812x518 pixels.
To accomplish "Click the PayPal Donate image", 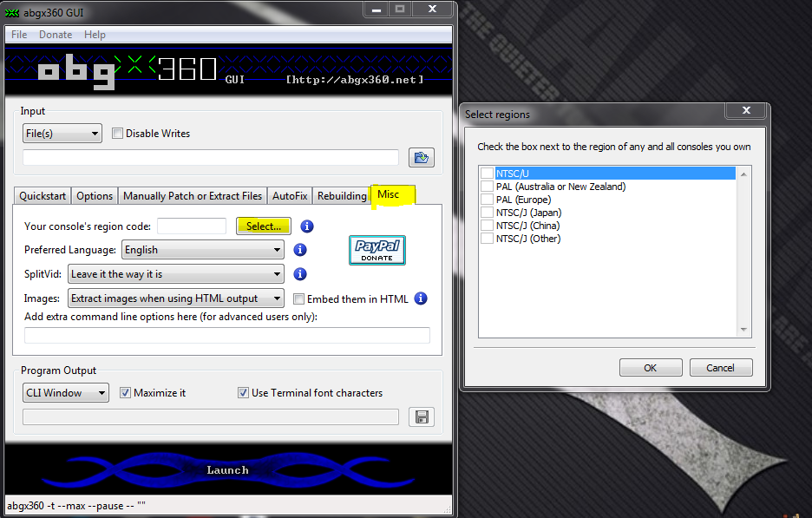I will [377, 250].
